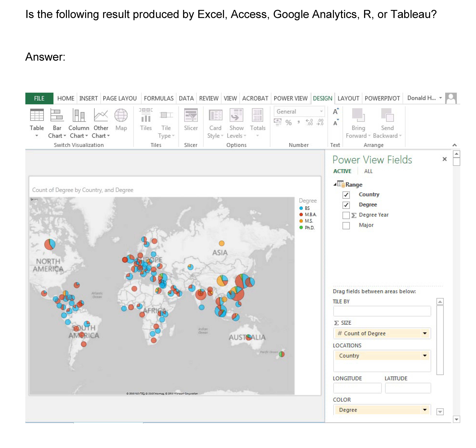Expand the Country locations dropdown arrow
Viewport: 476px width, 448px height.
(425, 356)
